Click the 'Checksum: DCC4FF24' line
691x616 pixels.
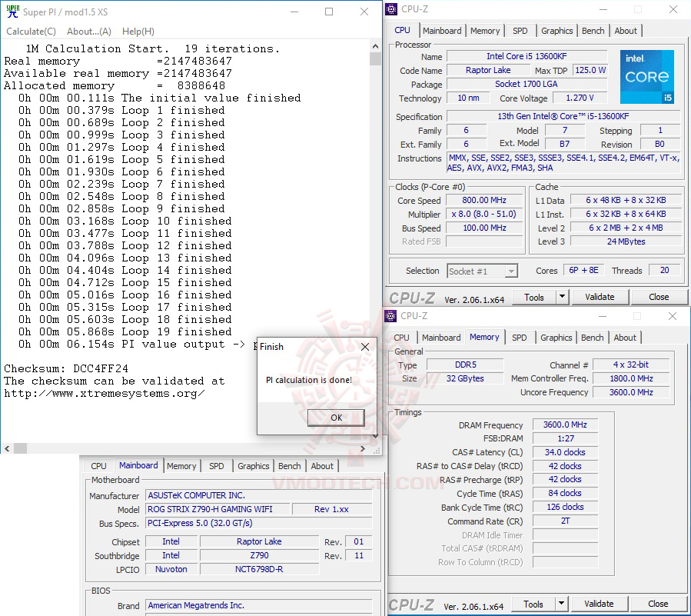click(x=66, y=368)
